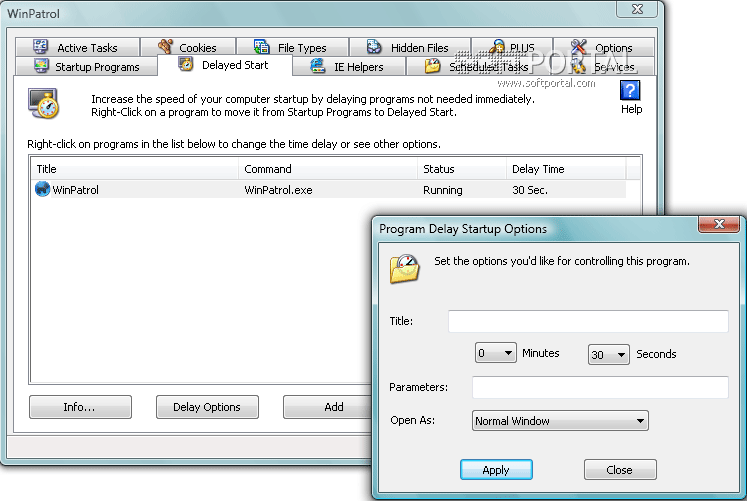Open the PLUS tab

click(512, 47)
